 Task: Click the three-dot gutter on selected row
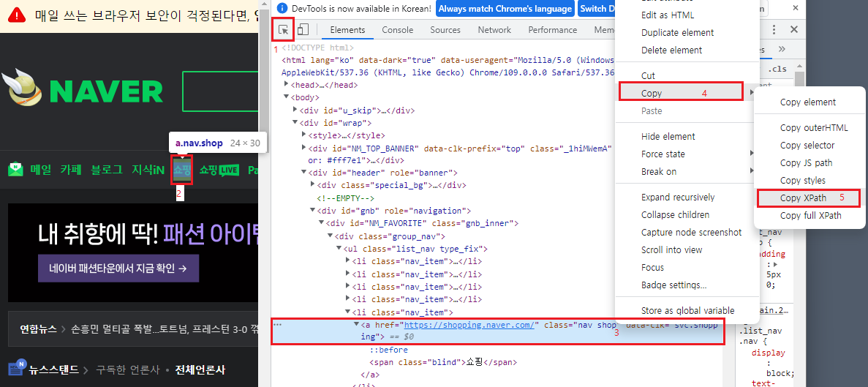point(277,325)
